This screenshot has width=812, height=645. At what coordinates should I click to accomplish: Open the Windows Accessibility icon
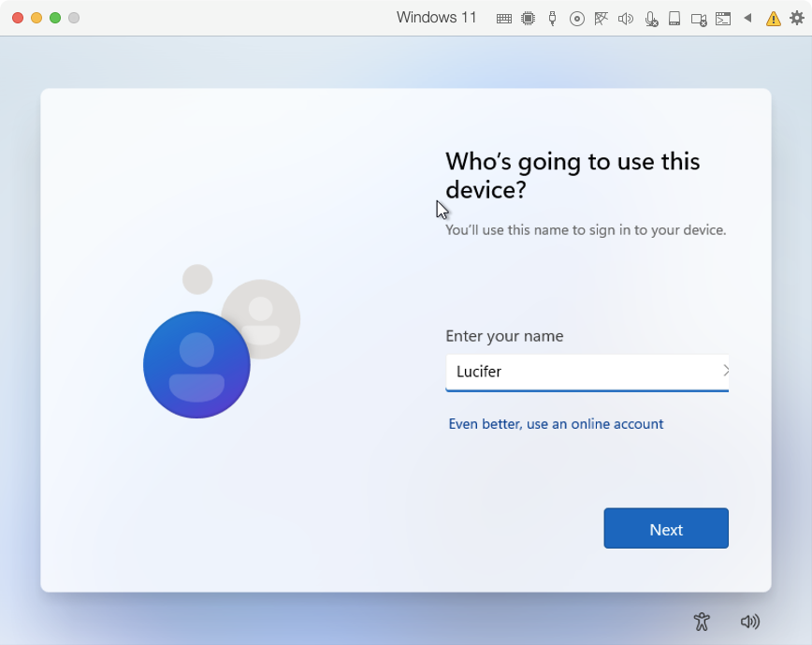[x=702, y=622]
